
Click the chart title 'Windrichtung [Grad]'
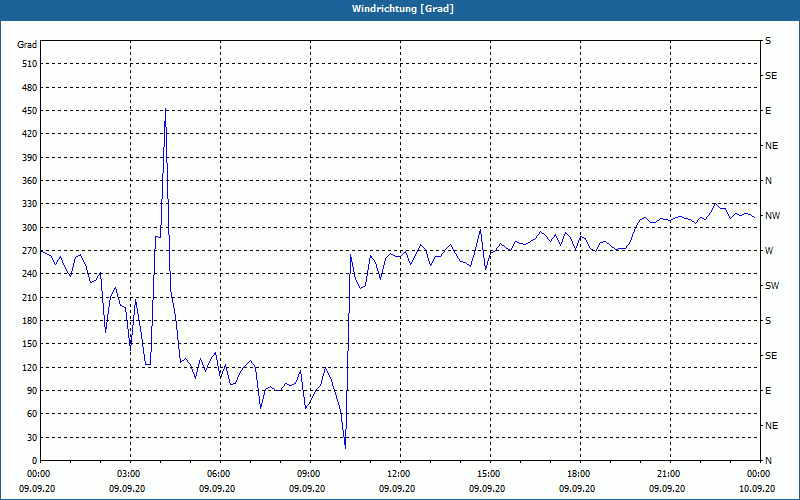tap(403, 9)
